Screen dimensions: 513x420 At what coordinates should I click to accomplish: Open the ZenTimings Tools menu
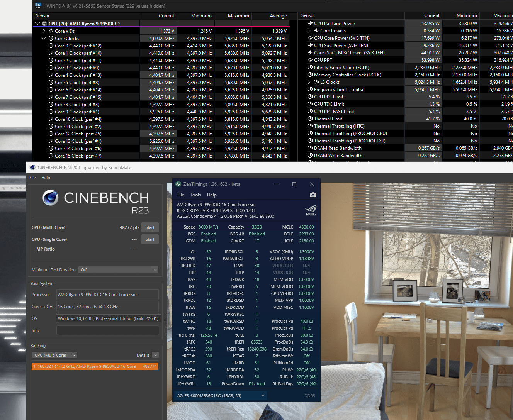point(195,195)
